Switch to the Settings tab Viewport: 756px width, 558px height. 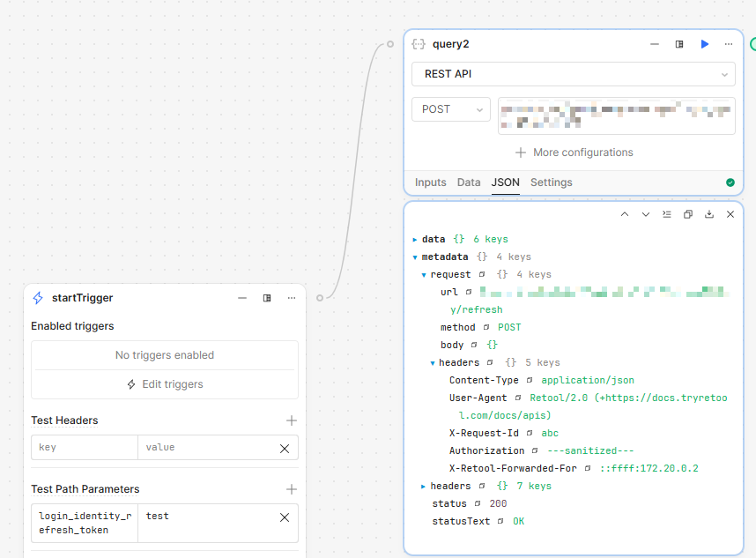[551, 182]
